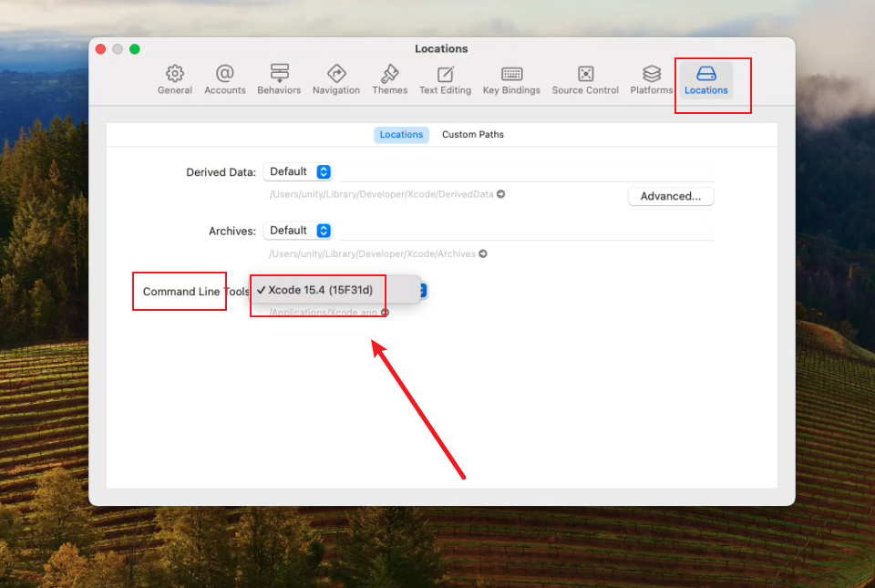Choose Xcode 15.4 (15F31d) menu option
Screen dimensions: 875x588
point(335,290)
